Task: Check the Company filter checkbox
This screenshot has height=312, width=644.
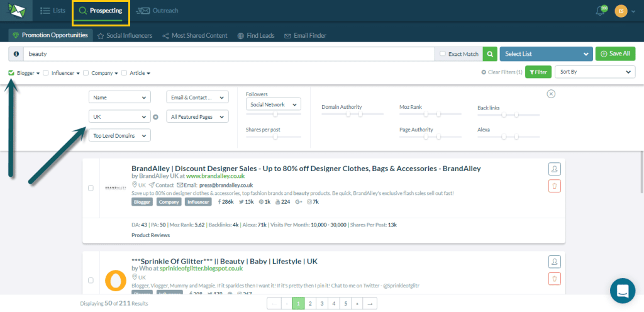Action: [86, 73]
